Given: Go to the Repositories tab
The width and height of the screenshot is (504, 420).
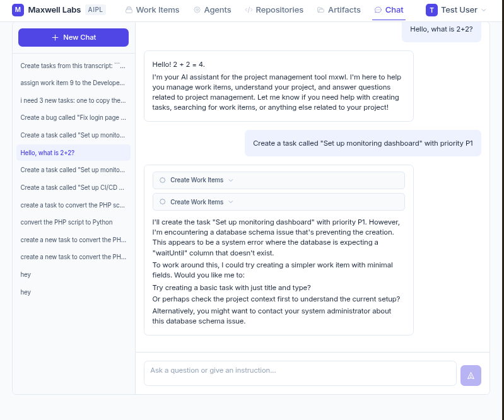Looking at the screenshot, I should [274, 10].
